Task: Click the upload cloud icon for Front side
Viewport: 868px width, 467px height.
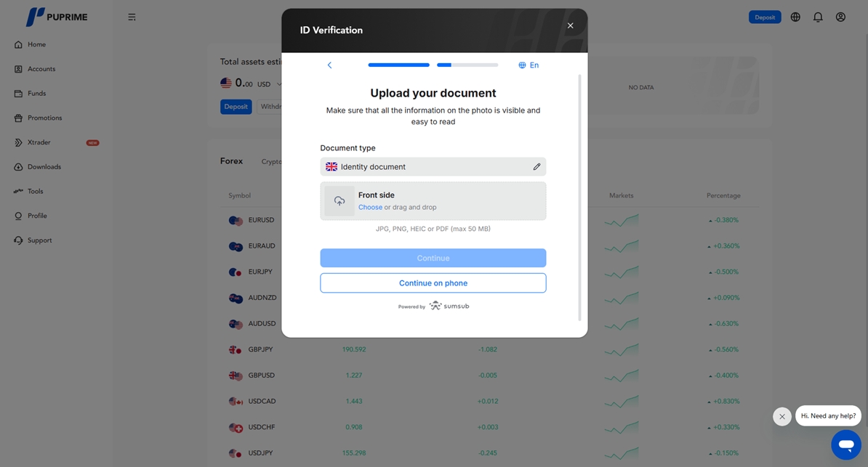Action: (339, 201)
